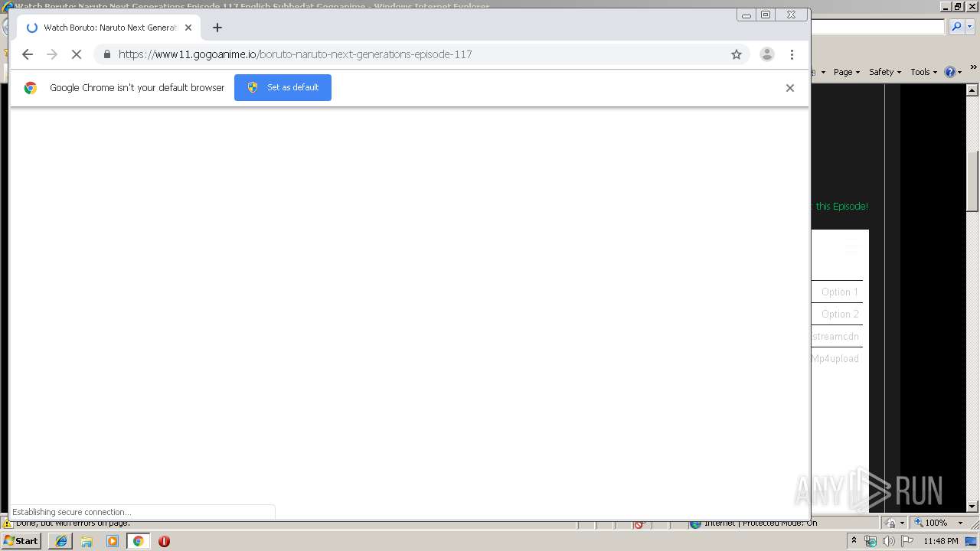Select Option 2 in the IE page
This screenshot has width=980, height=551.
point(839,314)
